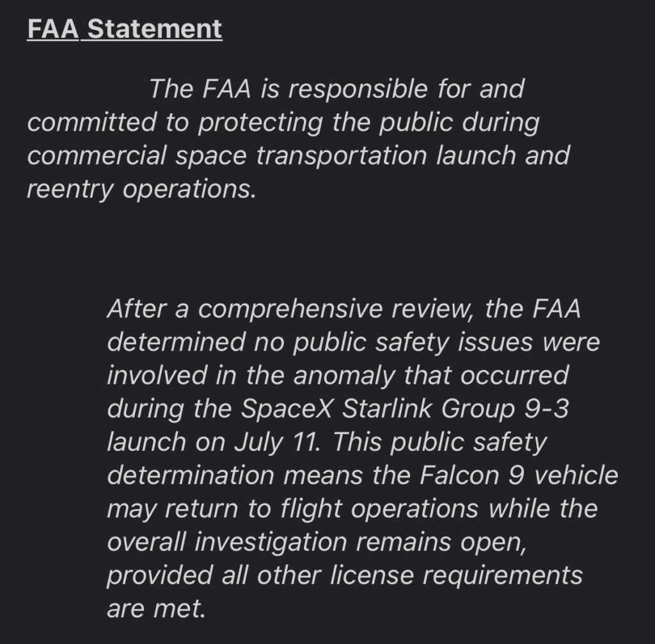This screenshot has height=644, width=655.
Task: Click the 'reentry operations.' text
Action: pos(141,189)
